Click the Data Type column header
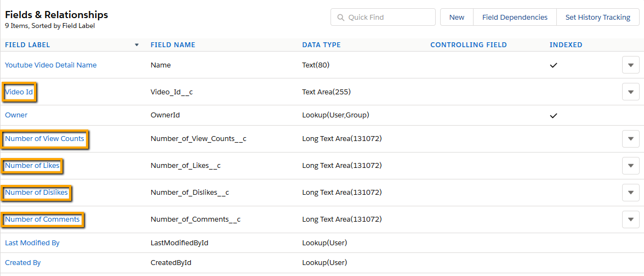The height and width of the screenshot is (276, 644). (321, 45)
